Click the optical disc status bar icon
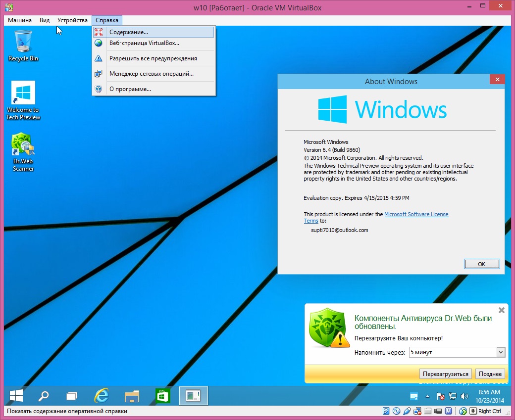 pos(397,411)
